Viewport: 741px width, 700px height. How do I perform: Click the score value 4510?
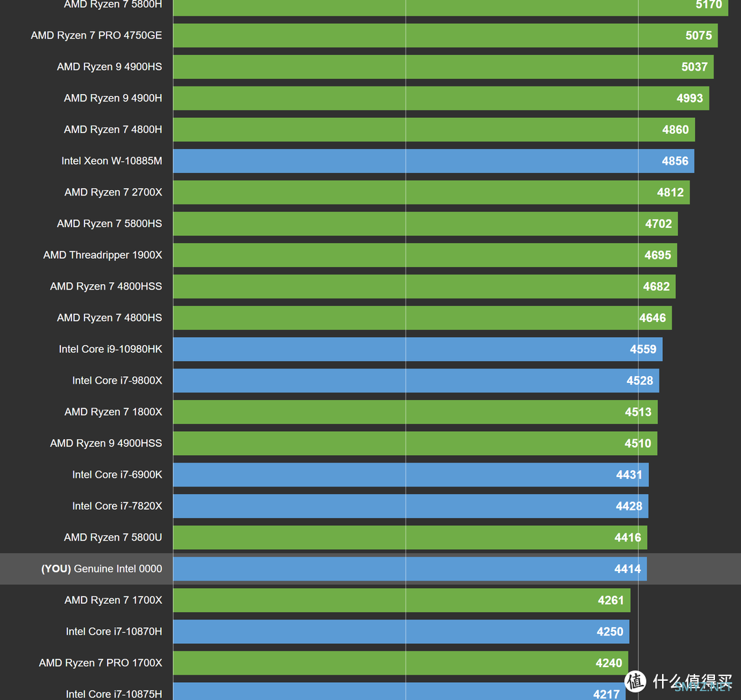(x=637, y=443)
